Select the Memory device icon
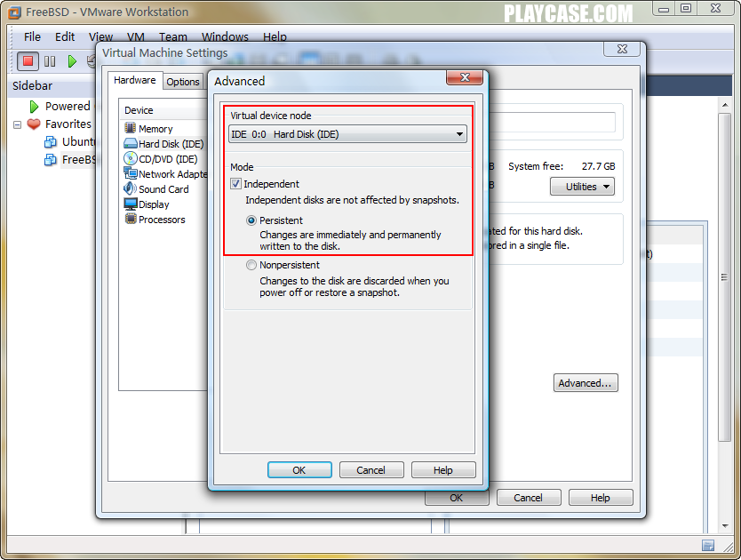 (130, 128)
